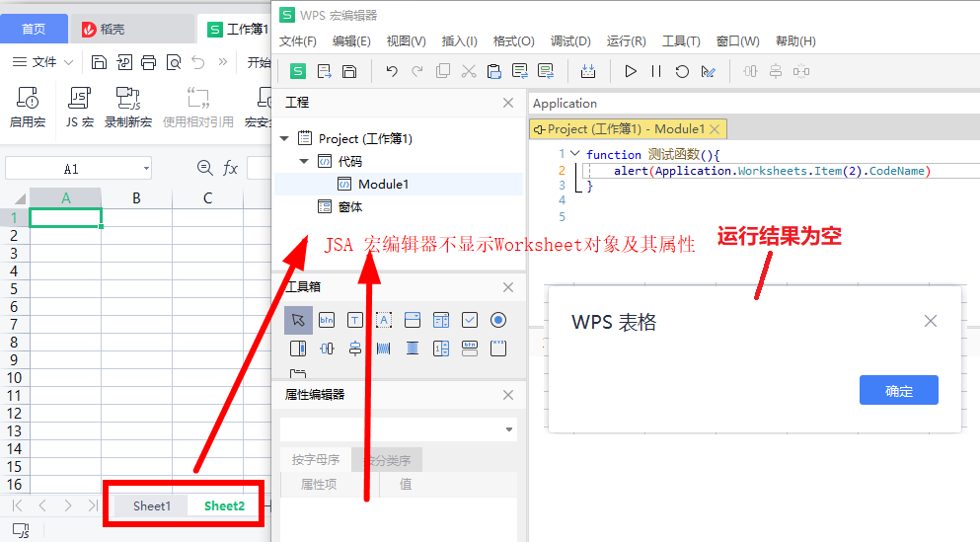Close the 工具箱 panel
Screen dimensions: 980x542
[x=508, y=287]
